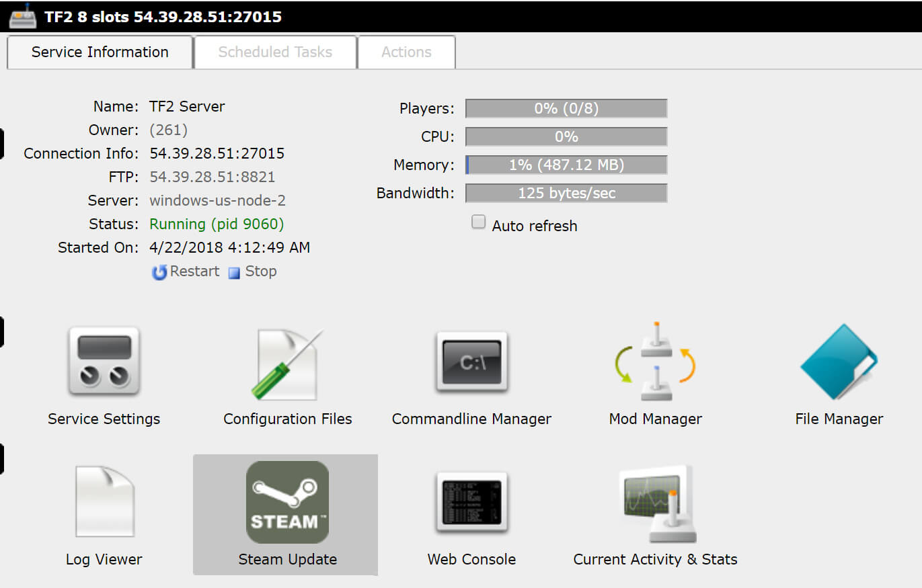The height and width of the screenshot is (588, 922).
Task: Click the TF2 Server name value
Action: (187, 106)
